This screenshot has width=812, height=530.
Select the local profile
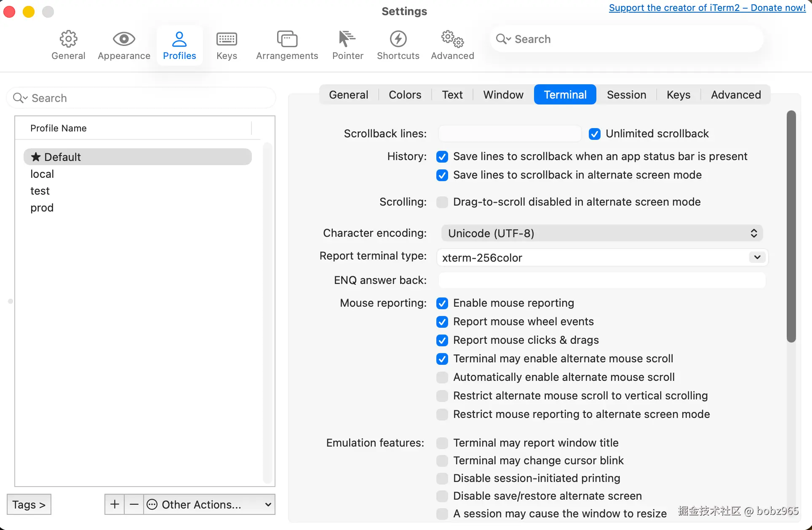coord(138,174)
